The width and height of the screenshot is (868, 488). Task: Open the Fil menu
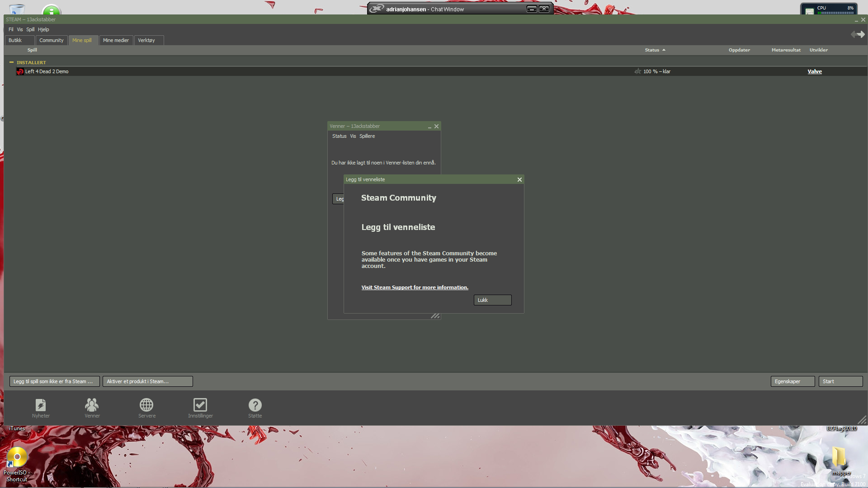[x=11, y=29]
